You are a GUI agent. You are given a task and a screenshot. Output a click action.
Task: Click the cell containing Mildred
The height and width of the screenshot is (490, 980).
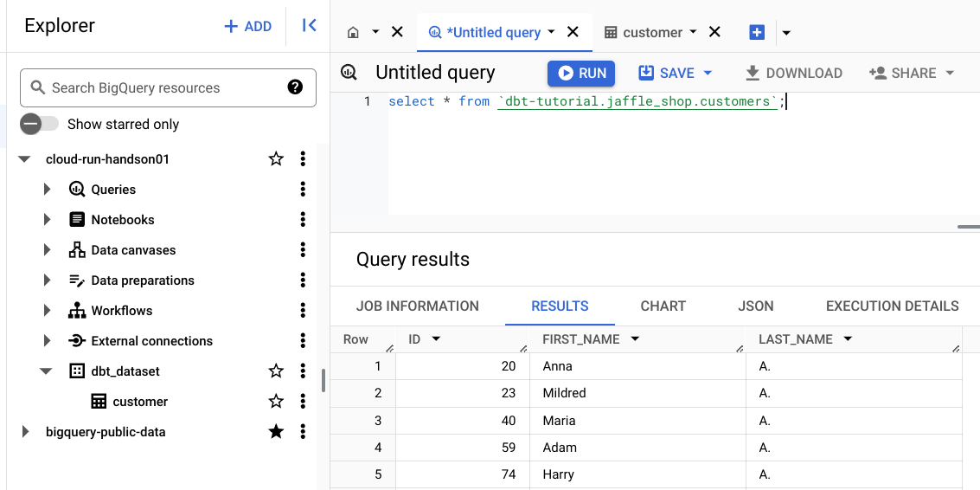click(637, 393)
